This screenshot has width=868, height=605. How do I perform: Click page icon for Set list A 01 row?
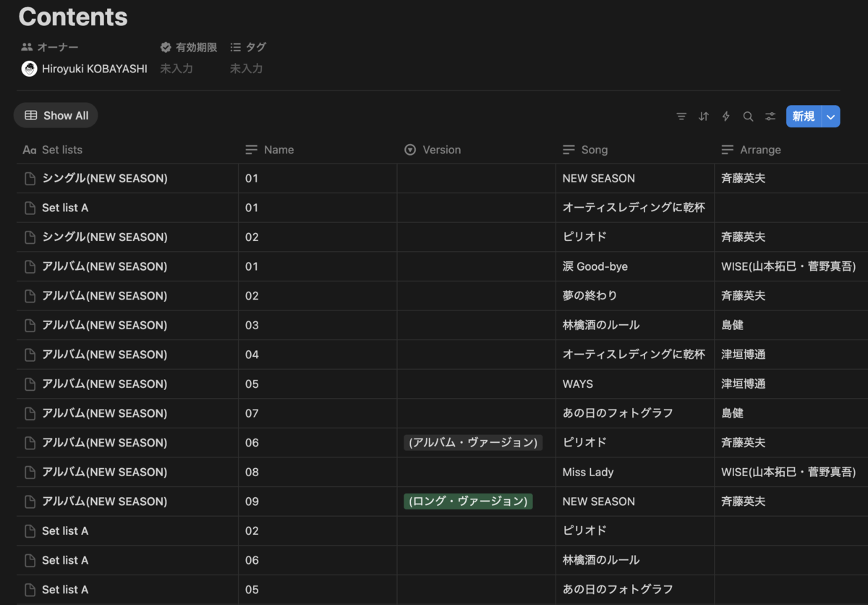coord(30,208)
